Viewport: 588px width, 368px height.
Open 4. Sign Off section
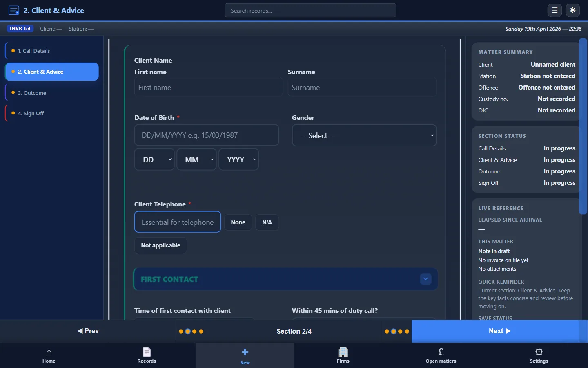tap(52, 113)
